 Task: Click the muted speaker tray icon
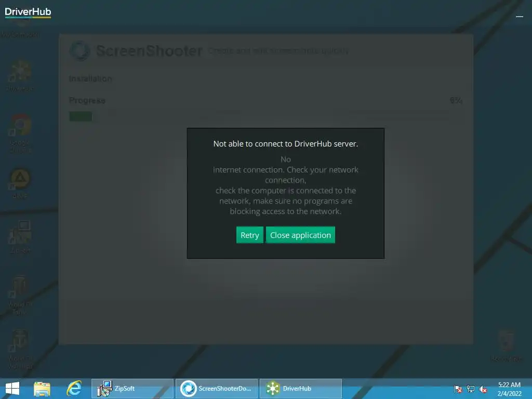483,389
